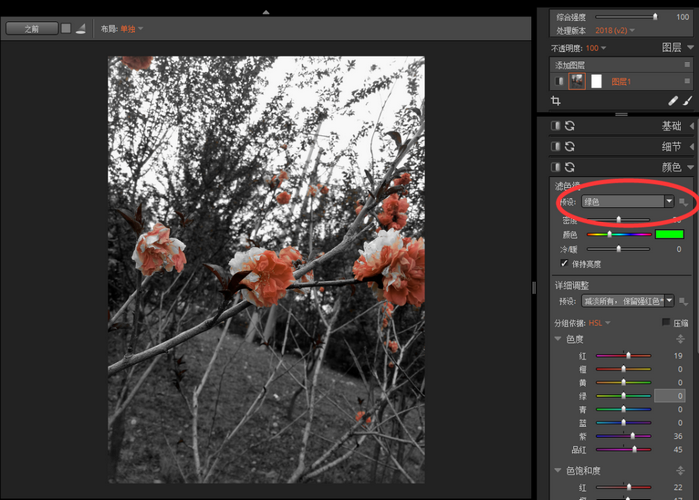Reset the 颜色 panel with refresh icon

570,167
